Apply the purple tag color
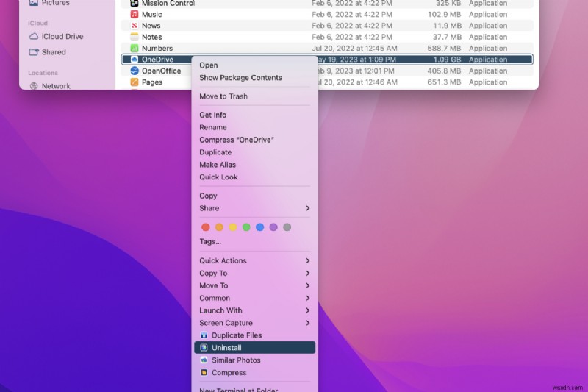 pos(273,227)
